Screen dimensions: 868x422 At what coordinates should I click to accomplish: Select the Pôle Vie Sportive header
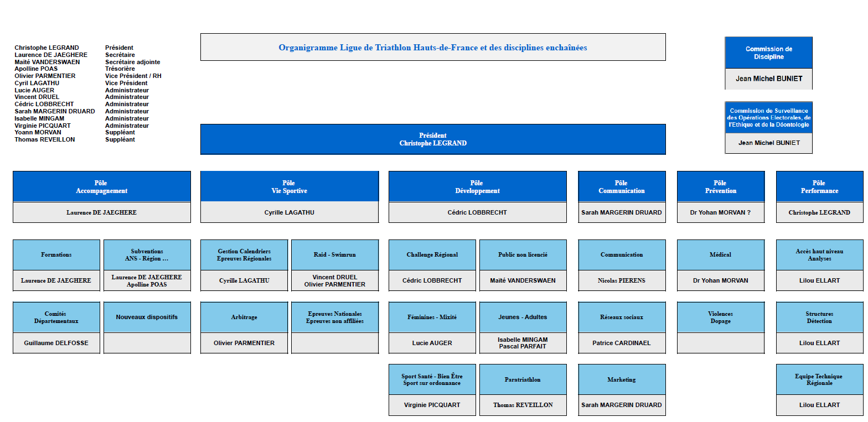289,187
